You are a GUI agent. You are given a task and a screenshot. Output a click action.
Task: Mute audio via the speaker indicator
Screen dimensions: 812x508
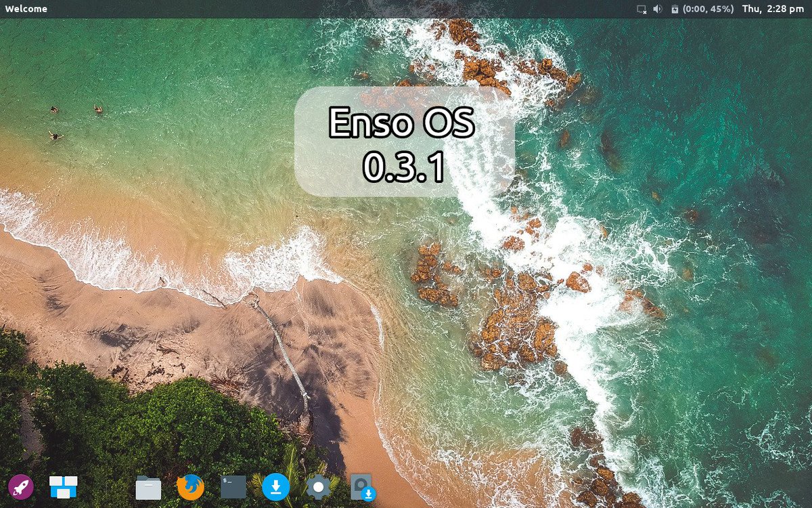(656, 9)
